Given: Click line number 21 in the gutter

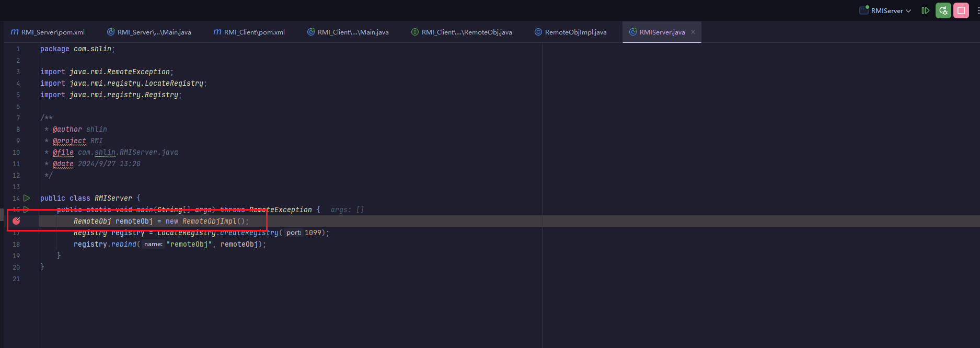Looking at the screenshot, I should click(16, 279).
